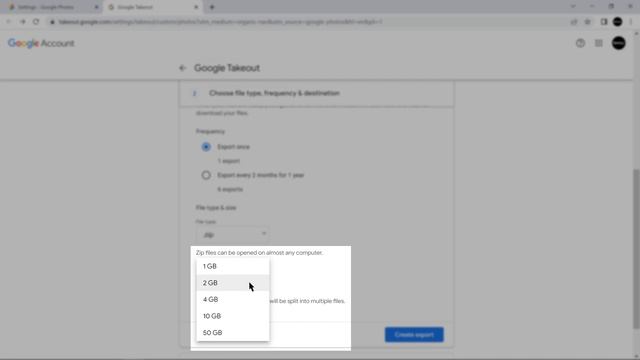Image resolution: width=640 pixels, height=360 pixels.
Task: Click the Google Account logo
Action: pos(41,43)
